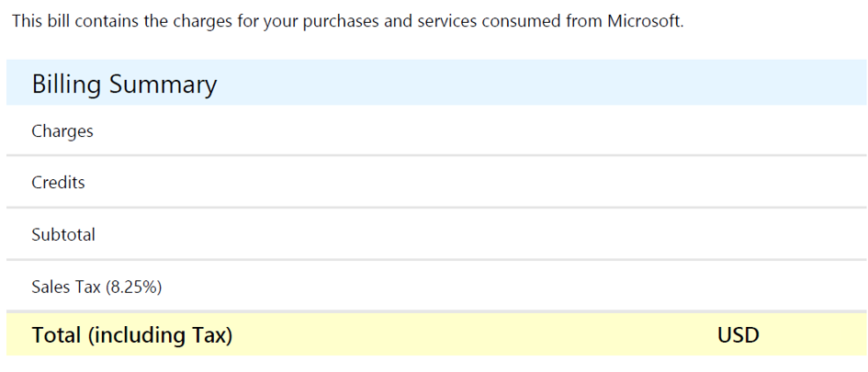This screenshot has width=868, height=372.
Task: Click empty amount area of Charges row under USD
Action: (x=738, y=131)
